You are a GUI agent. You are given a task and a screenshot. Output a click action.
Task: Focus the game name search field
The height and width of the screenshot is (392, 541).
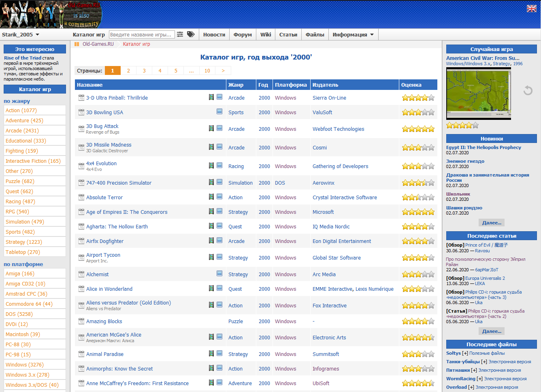click(x=142, y=35)
